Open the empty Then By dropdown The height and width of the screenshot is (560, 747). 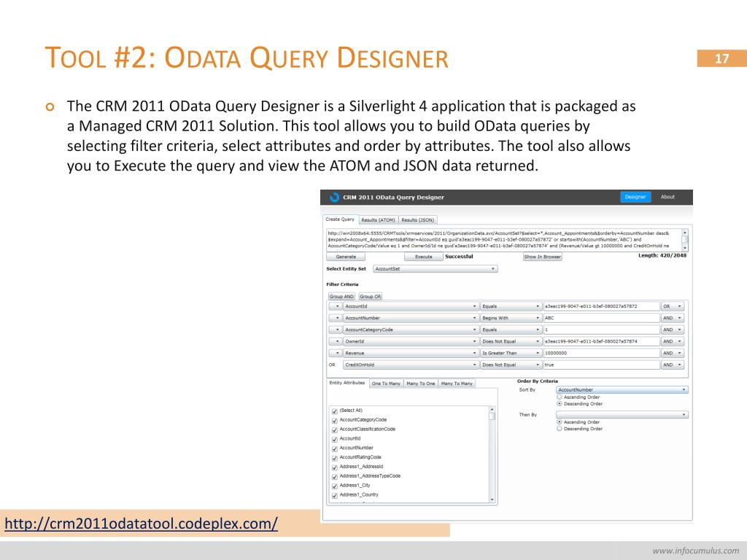click(x=622, y=415)
